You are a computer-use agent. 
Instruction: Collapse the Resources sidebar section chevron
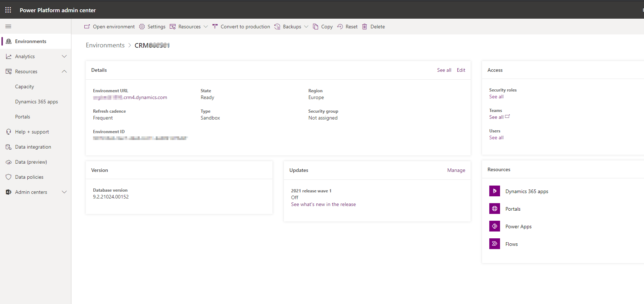tap(64, 71)
